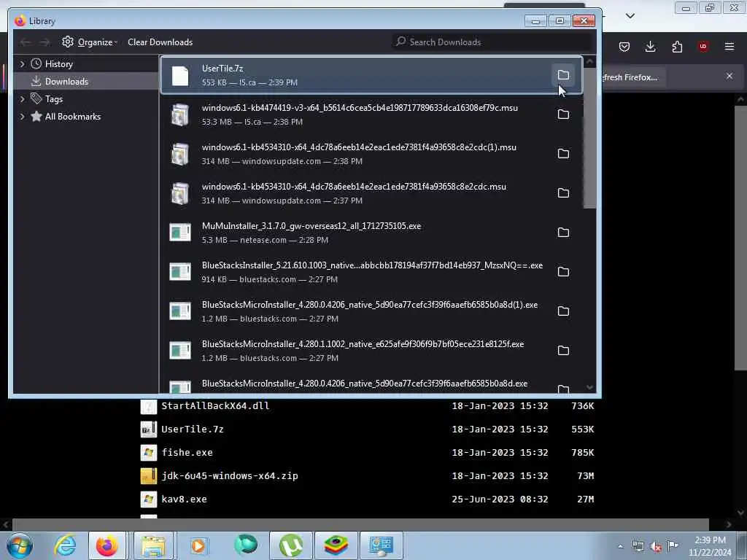
Task: Open the Firefox Downloads toolbar button
Action: click(x=650, y=47)
